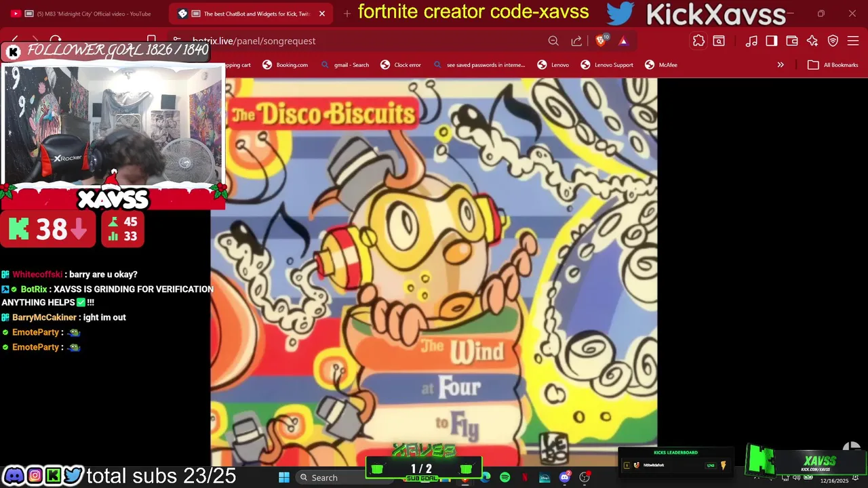This screenshot has height=488, width=868.
Task: Open the OBS Studio taskbar icon
Action: coord(585,477)
